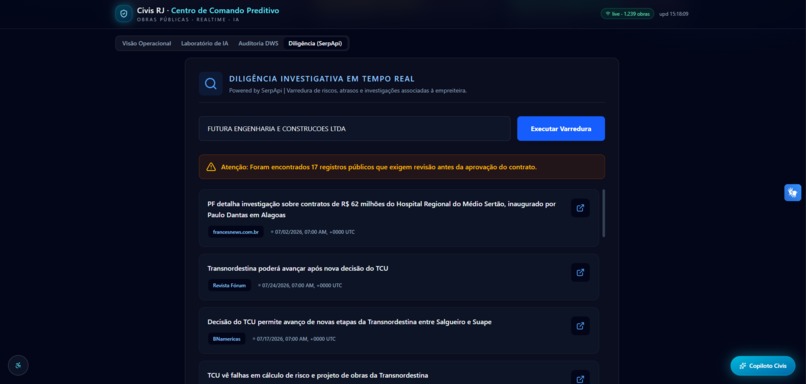806x384 pixels.
Task: Switch to Laboratório de IA tab
Action: pyautogui.click(x=205, y=44)
